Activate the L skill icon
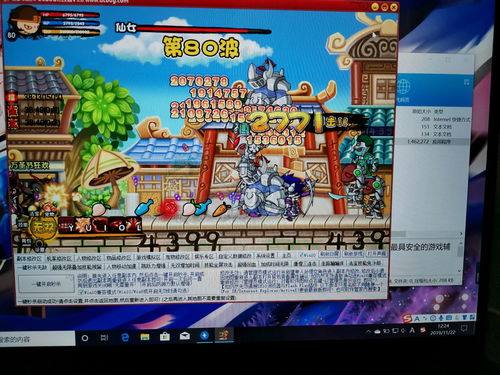The height and width of the screenshot is (375, 500). 133,224
